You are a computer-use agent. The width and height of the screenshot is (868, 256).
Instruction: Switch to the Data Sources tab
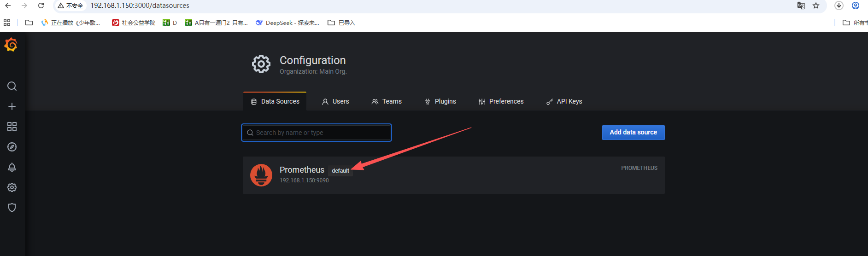click(x=275, y=101)
